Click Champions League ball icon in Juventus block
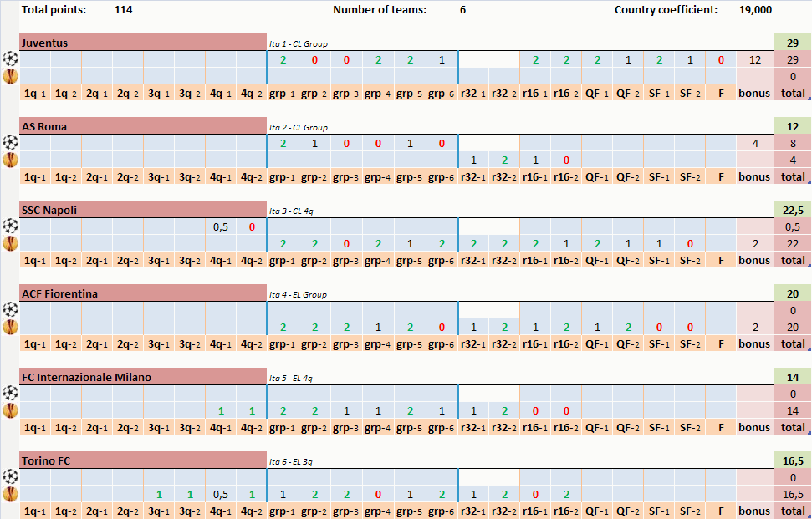 tap(10, 59)
